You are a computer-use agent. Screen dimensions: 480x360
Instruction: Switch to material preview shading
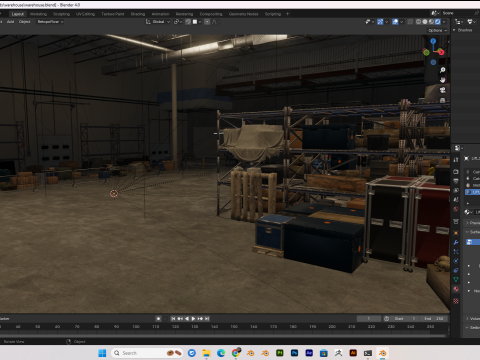[431, 22]
